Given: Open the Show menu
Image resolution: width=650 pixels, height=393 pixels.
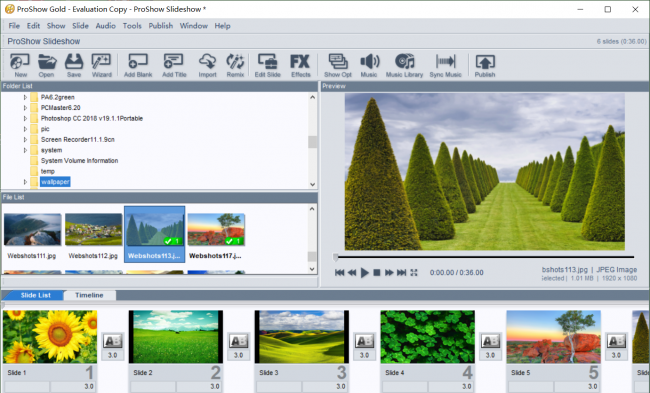Looking at the screenshot, I should tap(56, 26).
